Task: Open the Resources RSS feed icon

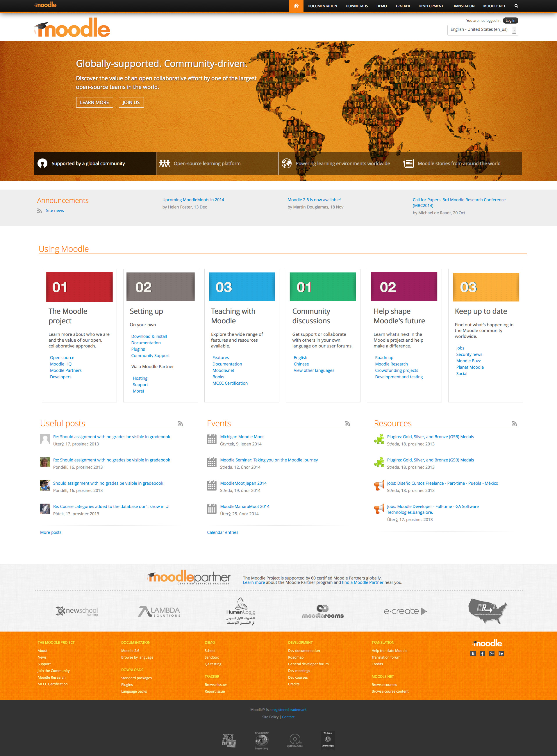Action: (x=514, y=424)
